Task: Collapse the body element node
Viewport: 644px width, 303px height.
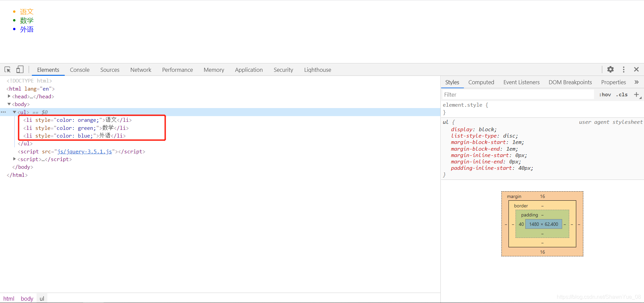Action: click(9, 104)
